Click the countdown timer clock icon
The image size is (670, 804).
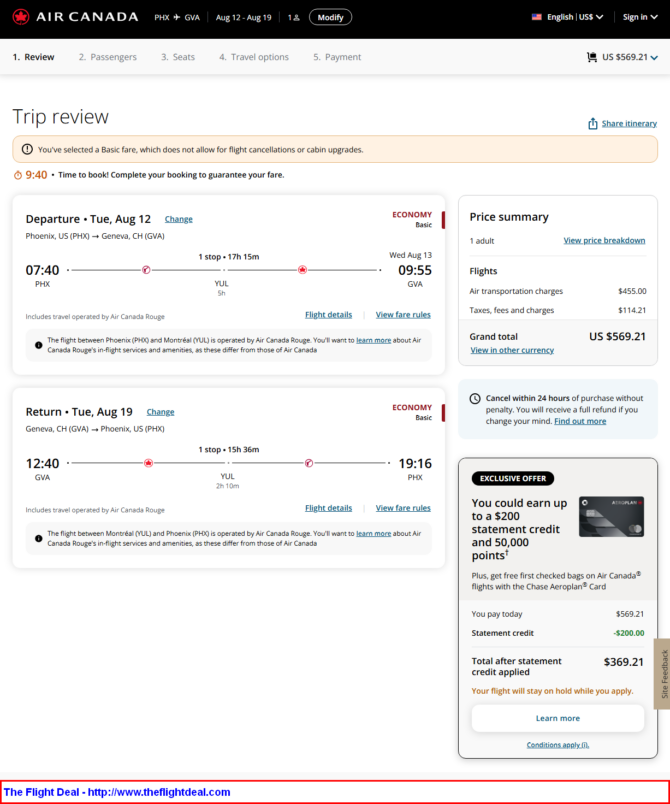(x=18, y=175)
